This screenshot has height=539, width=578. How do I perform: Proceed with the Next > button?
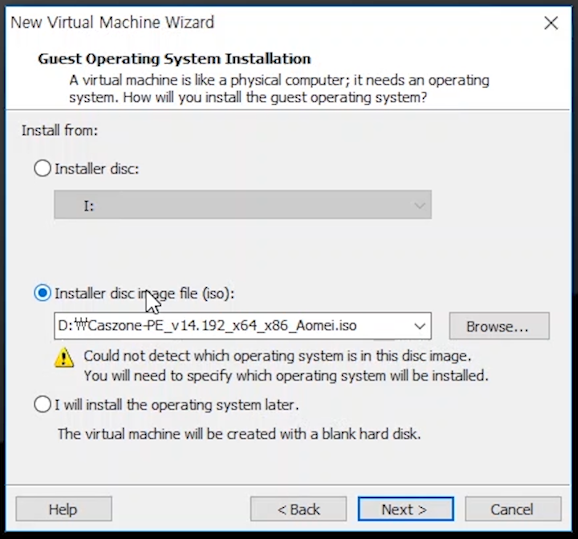point(405,509)
